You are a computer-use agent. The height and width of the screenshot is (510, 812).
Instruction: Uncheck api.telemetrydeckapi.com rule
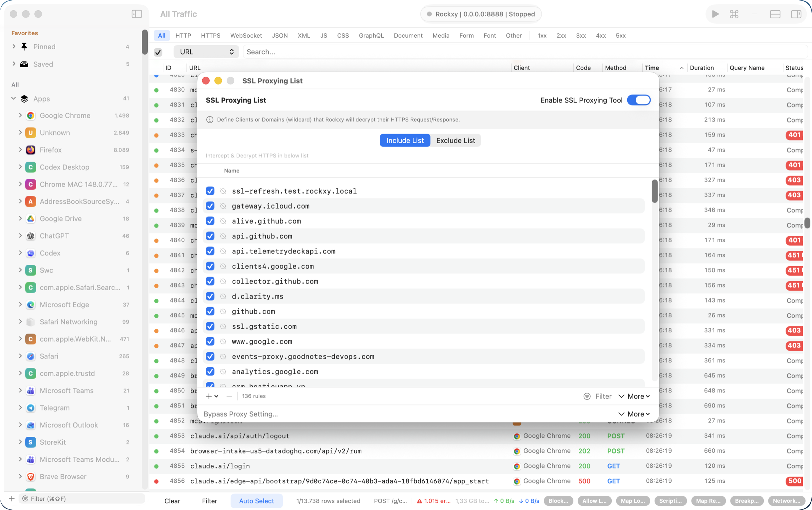pos(210,251)
